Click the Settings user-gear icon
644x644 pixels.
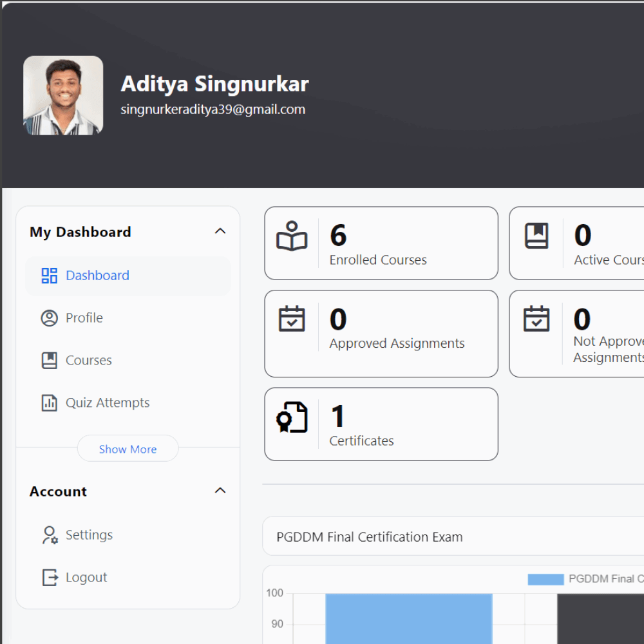coord(50,535)
